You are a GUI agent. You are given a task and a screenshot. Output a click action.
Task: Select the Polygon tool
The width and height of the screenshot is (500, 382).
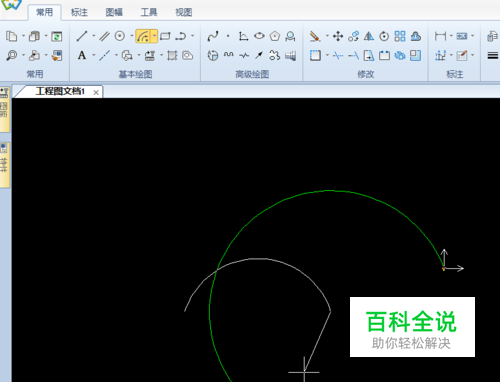(x=275, y=36)
